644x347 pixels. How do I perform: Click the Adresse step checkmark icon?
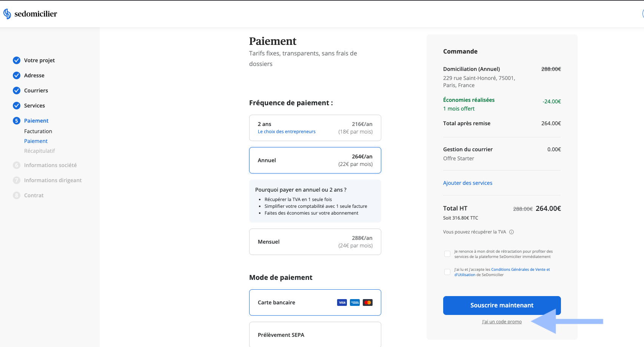[x=17, y=75]
